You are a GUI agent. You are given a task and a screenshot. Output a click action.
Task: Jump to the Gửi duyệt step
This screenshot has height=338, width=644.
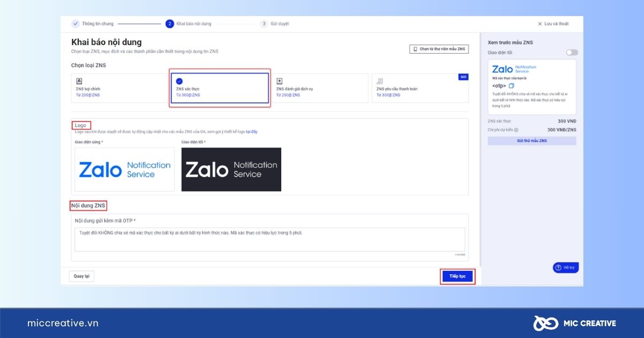[274, 24]
